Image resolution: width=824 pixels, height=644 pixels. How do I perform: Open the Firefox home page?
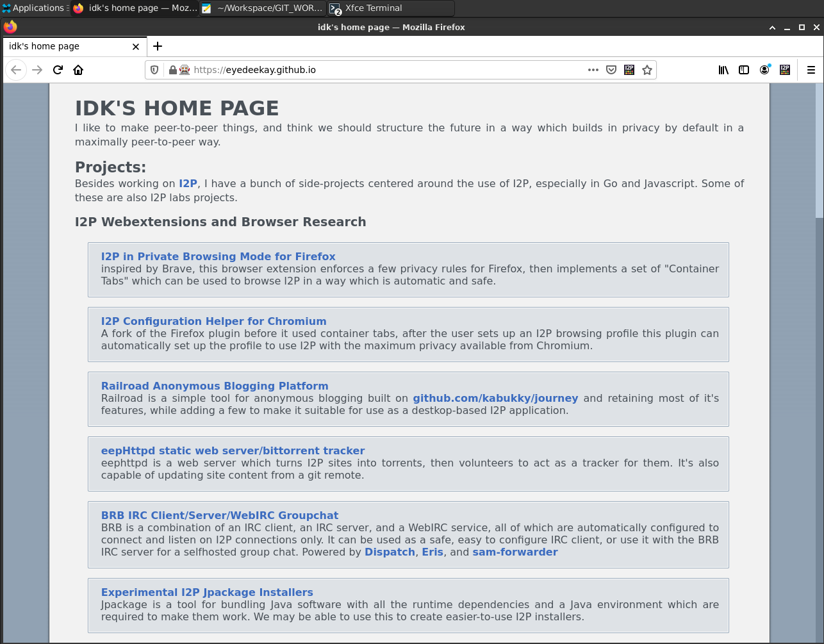pyautogui.click(x=78, y=70)
